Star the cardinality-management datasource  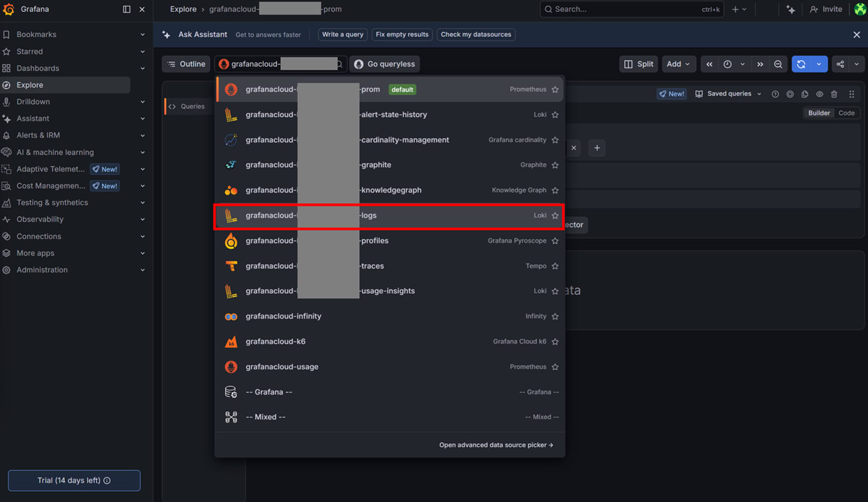tap(555, 140)
